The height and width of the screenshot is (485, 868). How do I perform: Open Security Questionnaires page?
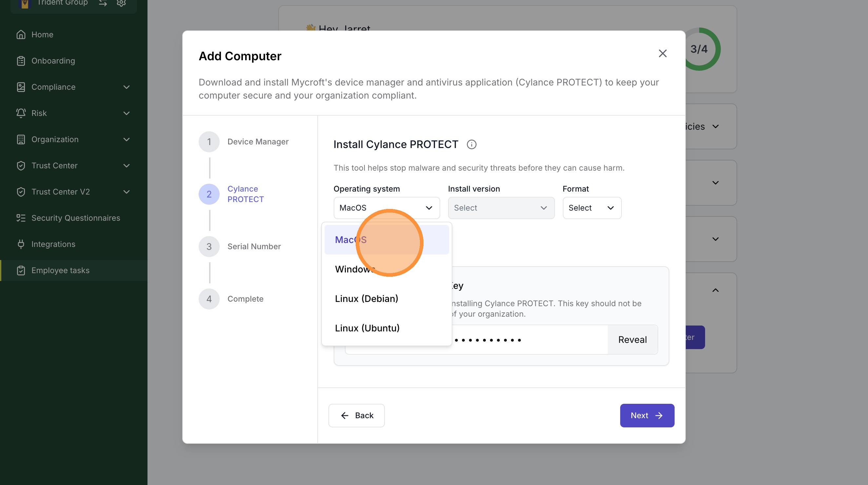pos(73,218)
